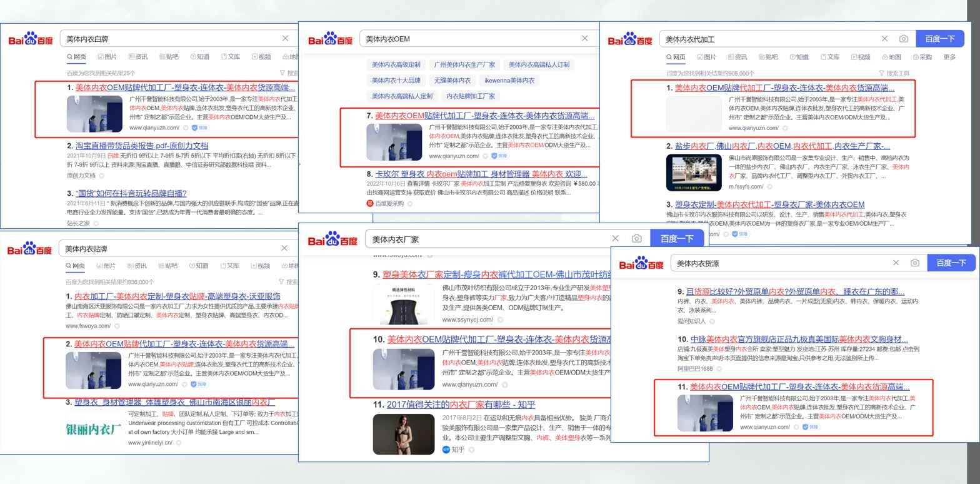Expand the 更多 search categories

(949, 57)
